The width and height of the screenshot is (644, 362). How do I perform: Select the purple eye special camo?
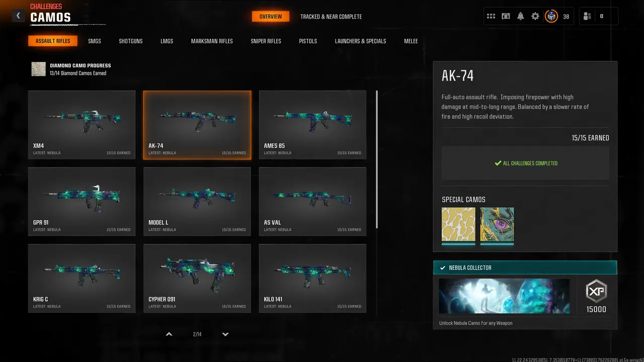tap(497, 224)
